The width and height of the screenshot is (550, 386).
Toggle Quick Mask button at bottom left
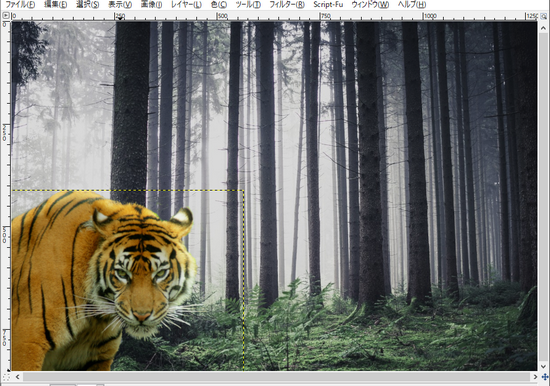6,377
